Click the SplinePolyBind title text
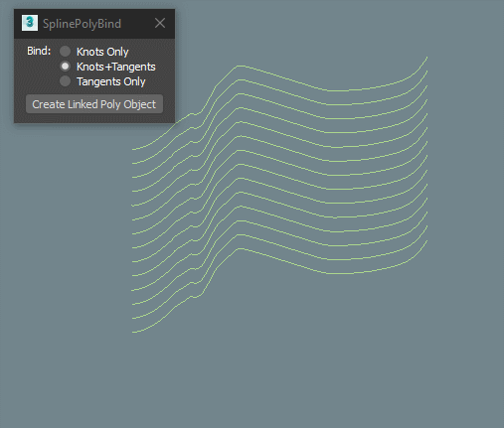504x428 pixels. pos(82,24)
